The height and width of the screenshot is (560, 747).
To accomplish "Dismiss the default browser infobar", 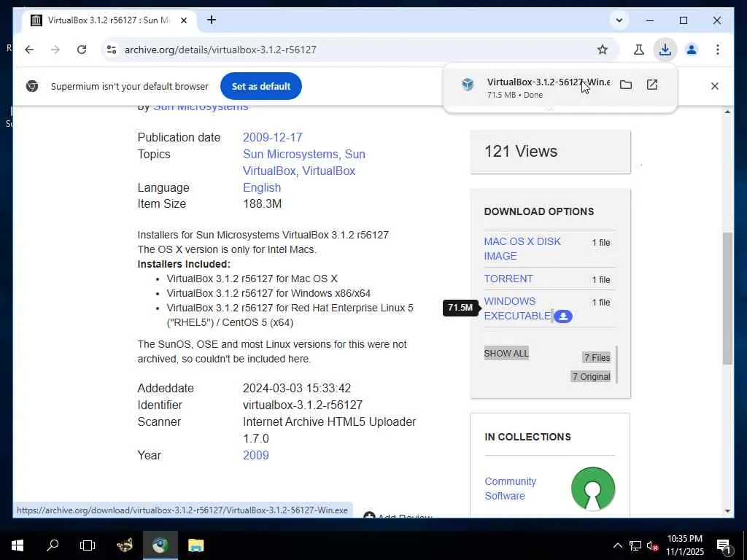I will coord(715,86).
